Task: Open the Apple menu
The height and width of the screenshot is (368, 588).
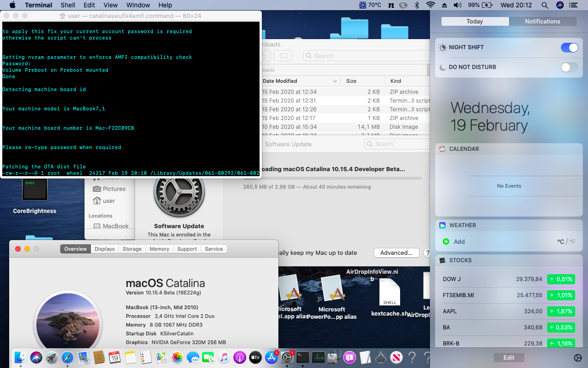Action: pyautogui.click(x=12, y=5)
